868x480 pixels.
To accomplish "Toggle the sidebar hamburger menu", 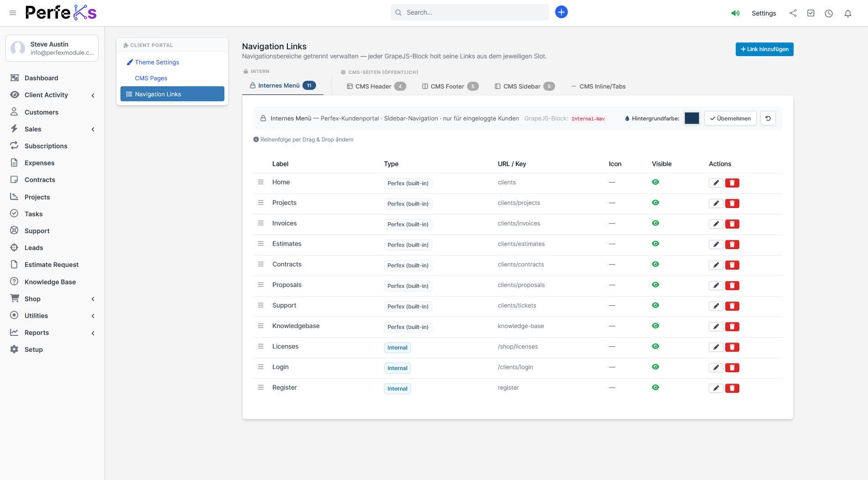I will click(13, 13).
